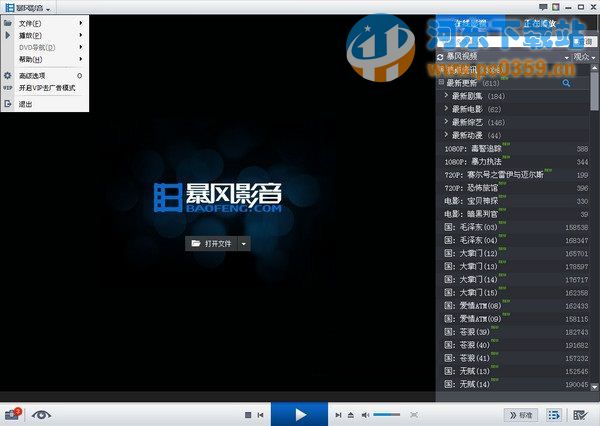Open the dropdown arrow beside 打开文件

coord(244,243)
